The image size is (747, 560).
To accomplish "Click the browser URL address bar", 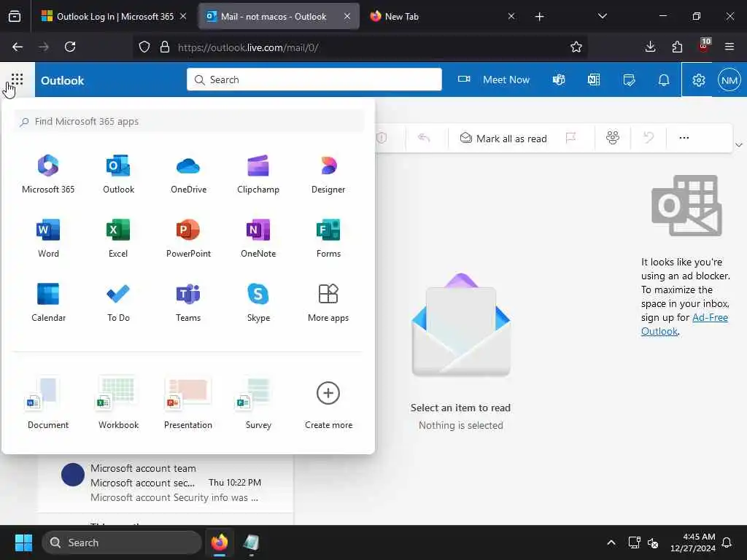I will pos(360,47).
